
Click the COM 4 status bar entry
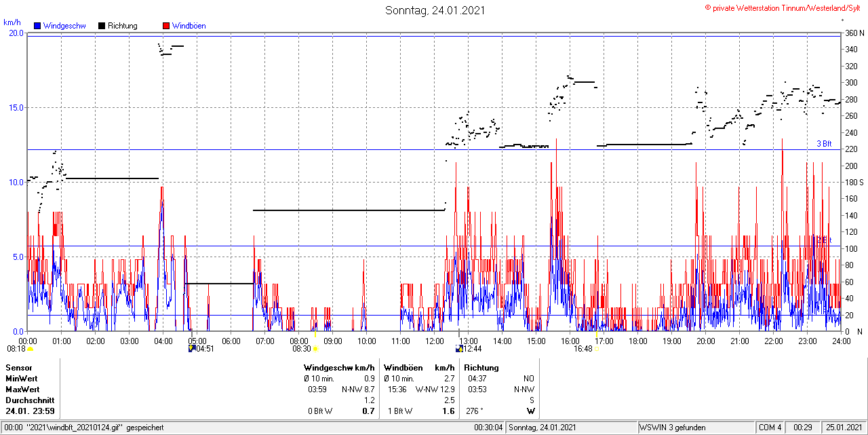click(x=770, y=428)
